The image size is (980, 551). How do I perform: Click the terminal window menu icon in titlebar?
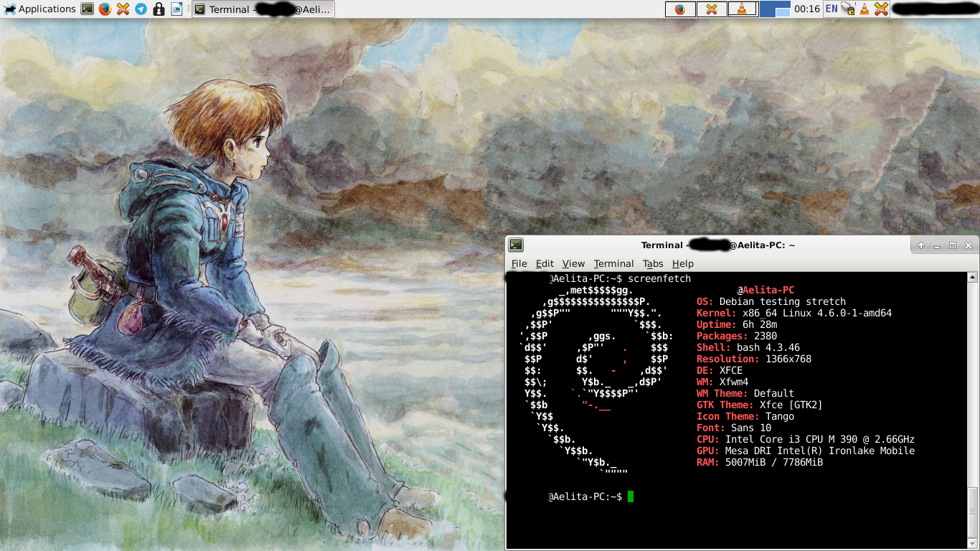(x=516, y=245)
